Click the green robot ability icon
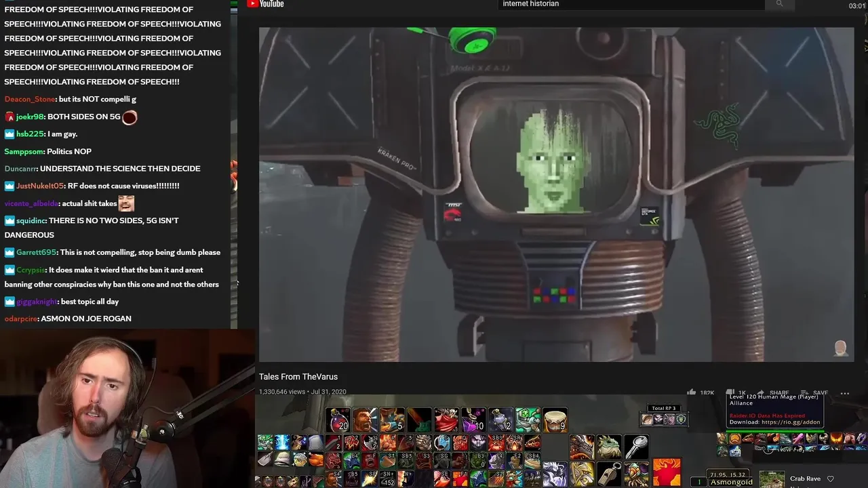Screen dimensions: 868x488 click(528, 420)
